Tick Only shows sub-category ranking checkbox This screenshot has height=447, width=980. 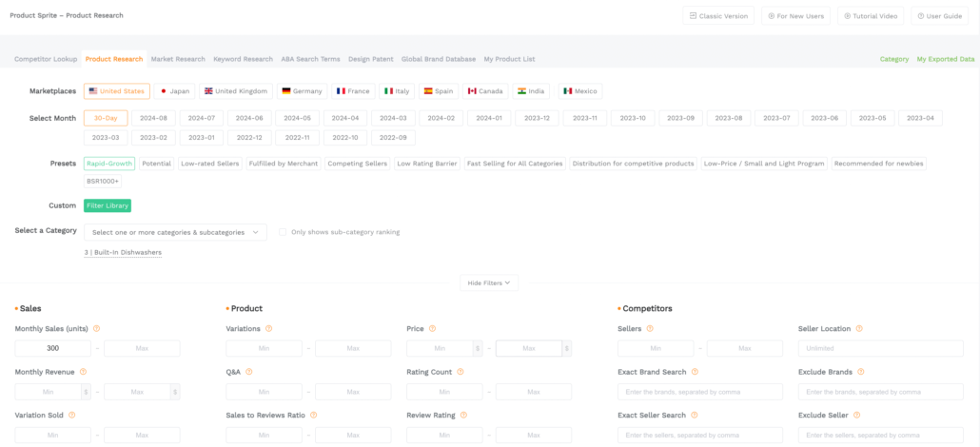point(283,232)
